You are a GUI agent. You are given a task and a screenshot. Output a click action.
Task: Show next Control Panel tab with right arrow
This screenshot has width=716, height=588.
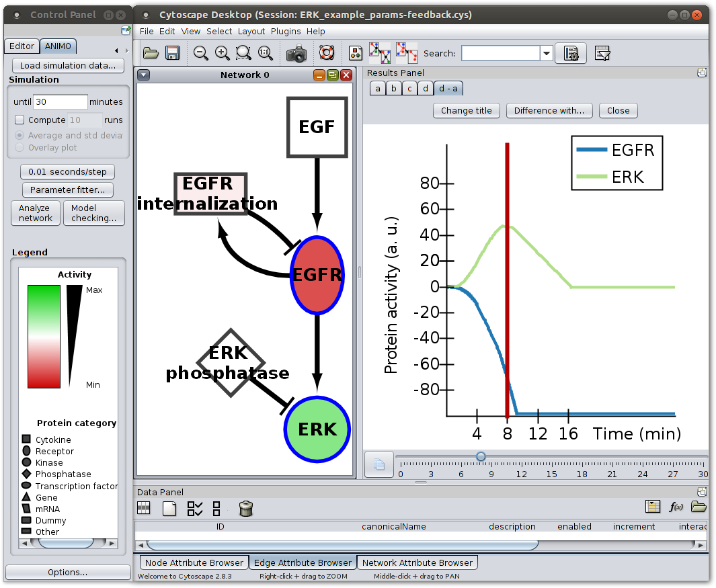pyautogui.click(x=127, y=50)
